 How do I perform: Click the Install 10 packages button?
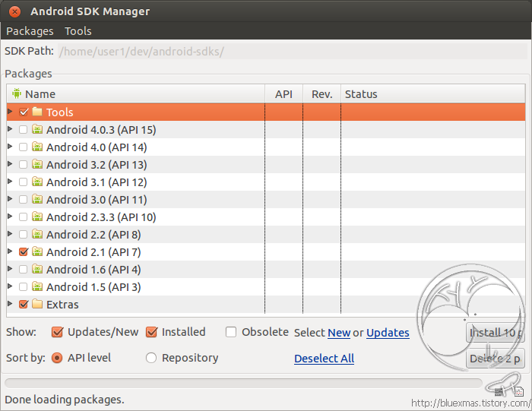click(496, 333)
